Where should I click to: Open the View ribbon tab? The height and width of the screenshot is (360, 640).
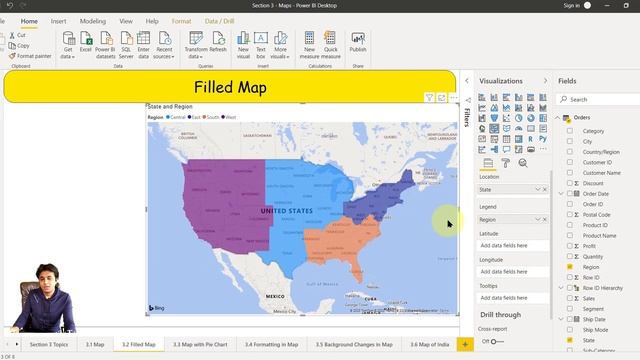(x=126, y=21)
